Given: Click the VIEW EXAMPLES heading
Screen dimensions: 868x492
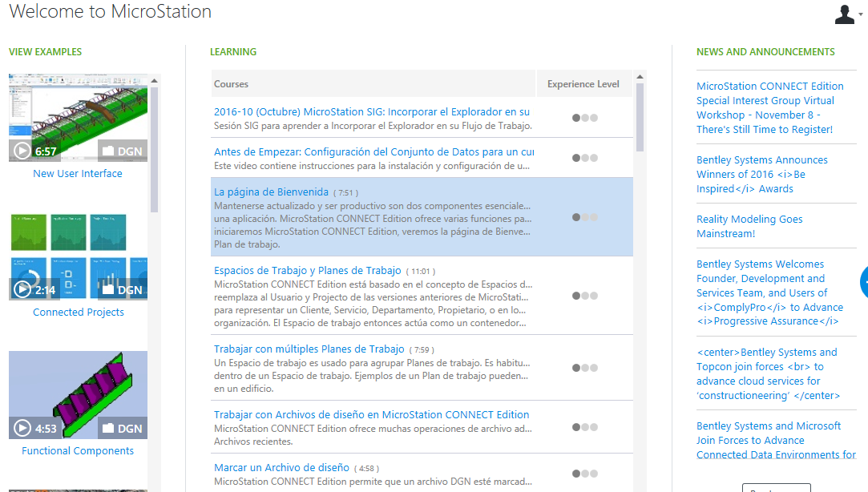Looking at the screenshot, I should (x=46, y=52).
